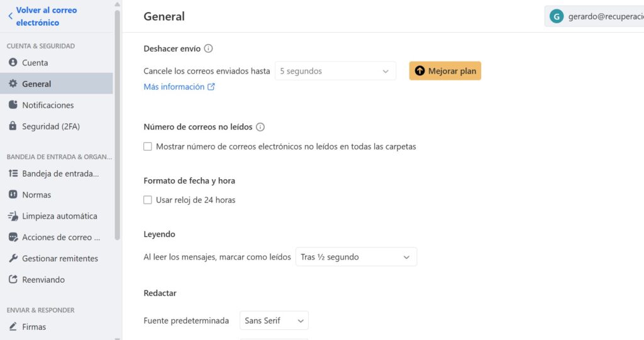Open Bandeja de entrada settings section
This screenshot has height=340, width=644.
(x=60, y=173)
